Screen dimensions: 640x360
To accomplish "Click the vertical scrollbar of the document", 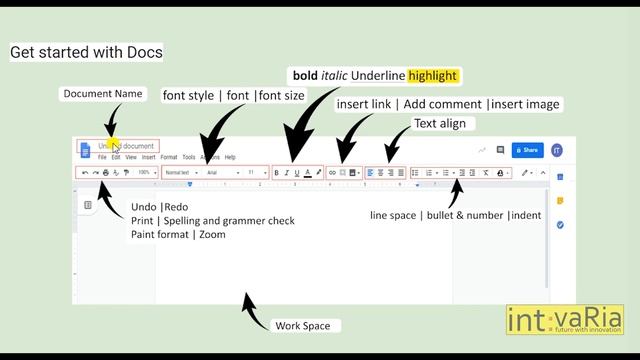I will (546, 238).
